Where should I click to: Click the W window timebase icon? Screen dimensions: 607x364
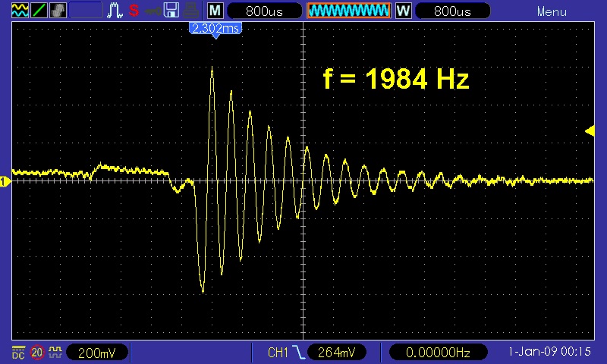(403, 11)
